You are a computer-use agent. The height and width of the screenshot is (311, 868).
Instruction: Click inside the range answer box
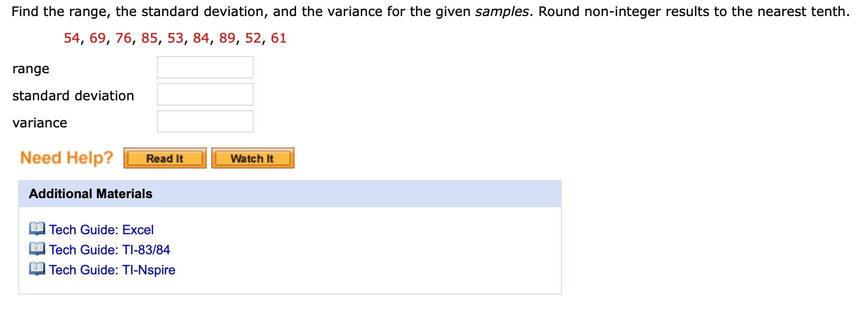click(205, 67)
